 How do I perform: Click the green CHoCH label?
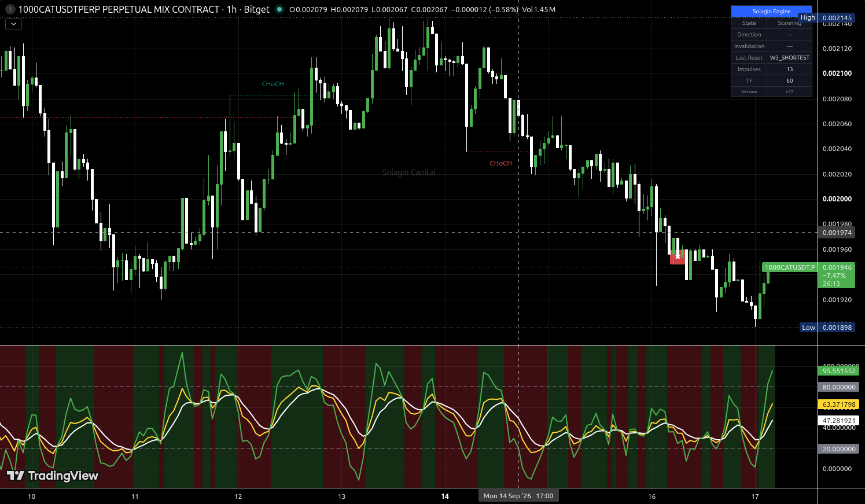(273, 84)
